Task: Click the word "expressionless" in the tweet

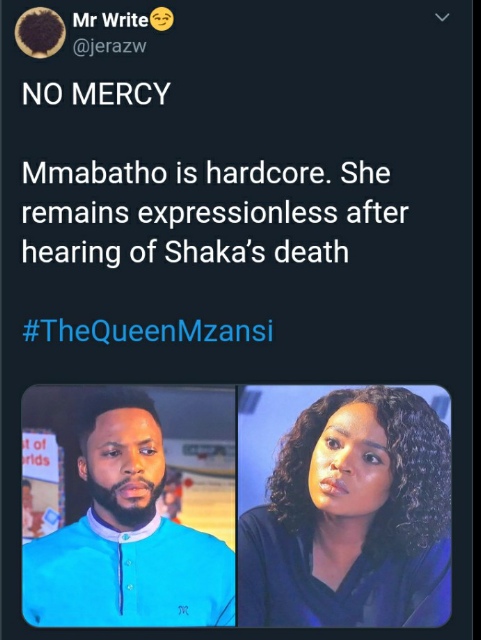Action: (237, 213)
